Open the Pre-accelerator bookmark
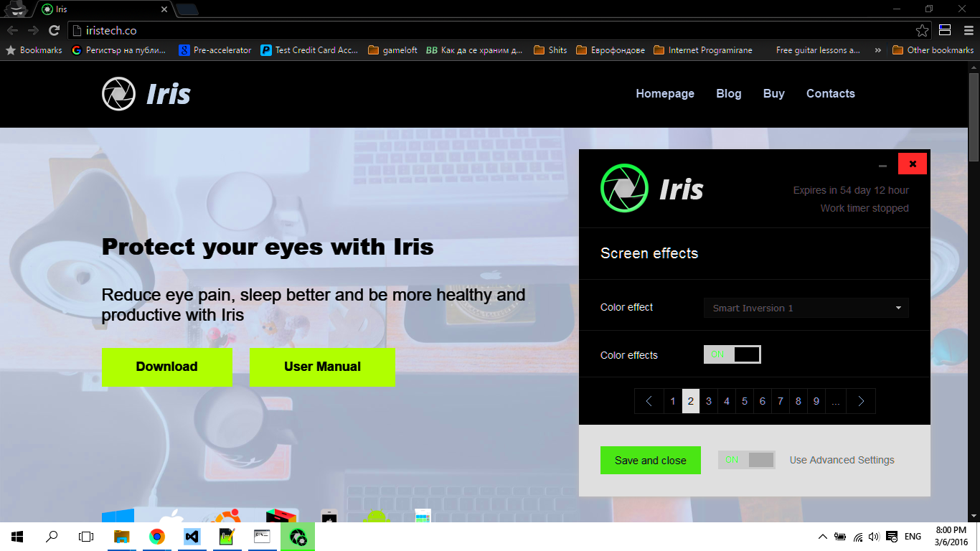Viewport: 980px width, 551px height. click(215, 50)
